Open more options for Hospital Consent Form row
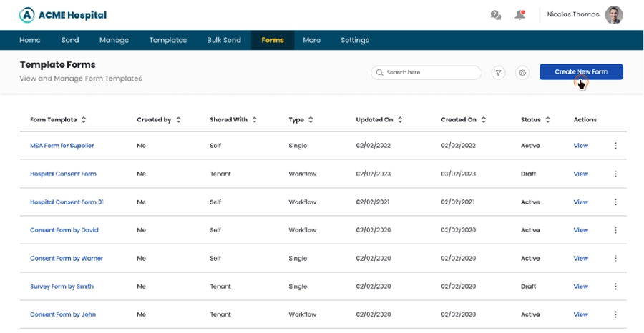This screenshot has height=333, width=644. tap(615, 174)
